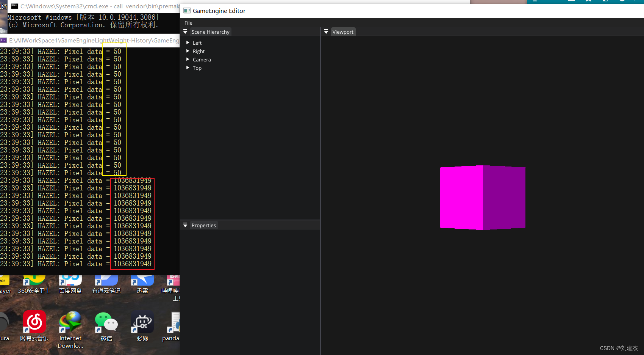Viewport: 644px width, 355px height.
Task: Open the 必剪 desktop icon
Action: pos(142,326)
